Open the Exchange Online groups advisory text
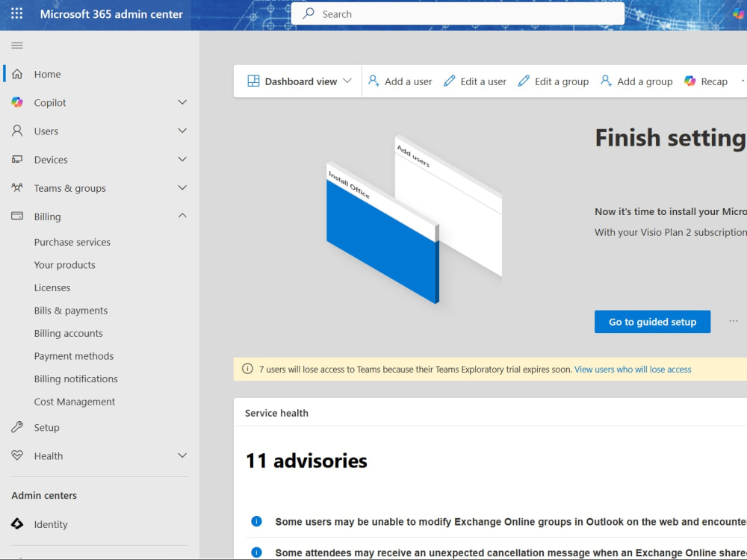This screenshot has height=560, width=747. 511,522
